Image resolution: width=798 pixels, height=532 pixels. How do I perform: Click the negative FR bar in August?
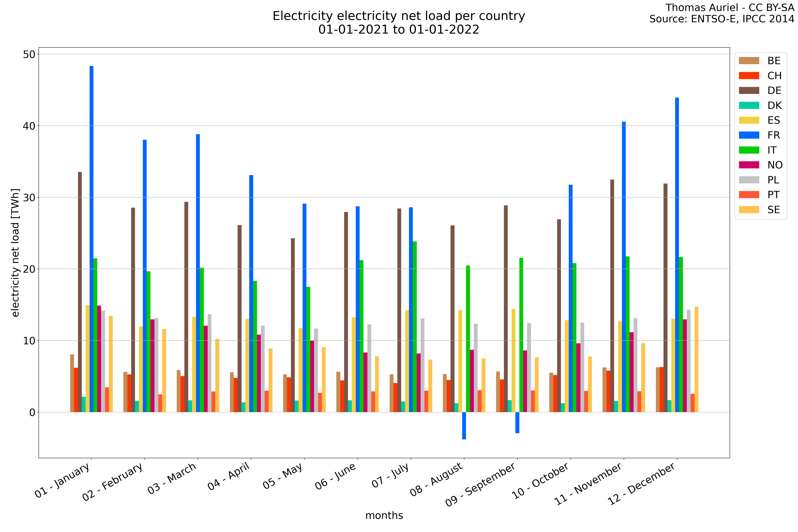pos(464,425)
